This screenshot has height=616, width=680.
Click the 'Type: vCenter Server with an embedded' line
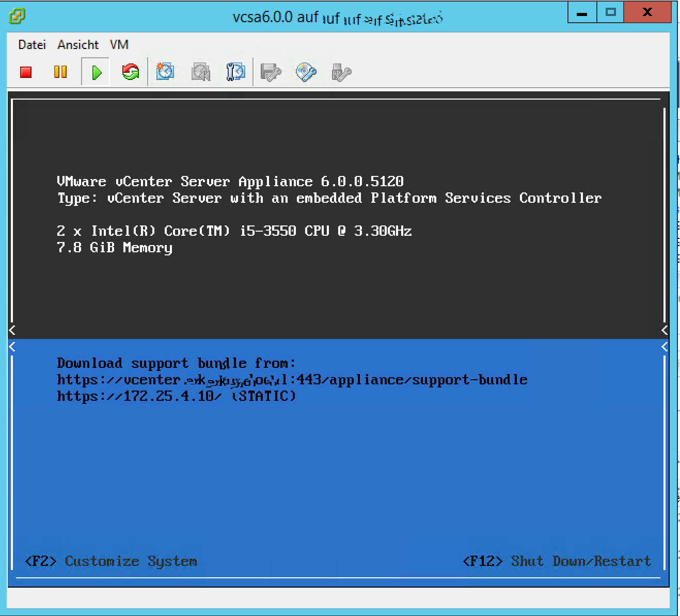329,198
